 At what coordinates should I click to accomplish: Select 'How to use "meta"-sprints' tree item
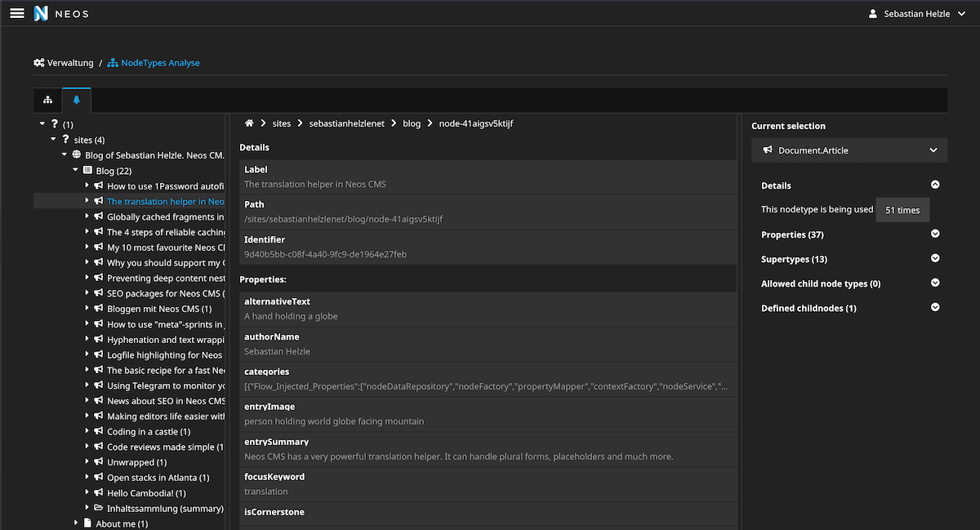point(166,324)
